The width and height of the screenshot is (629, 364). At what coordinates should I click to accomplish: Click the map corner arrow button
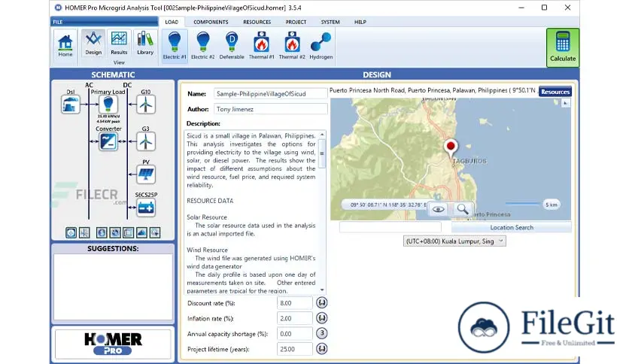coord(565,104)
